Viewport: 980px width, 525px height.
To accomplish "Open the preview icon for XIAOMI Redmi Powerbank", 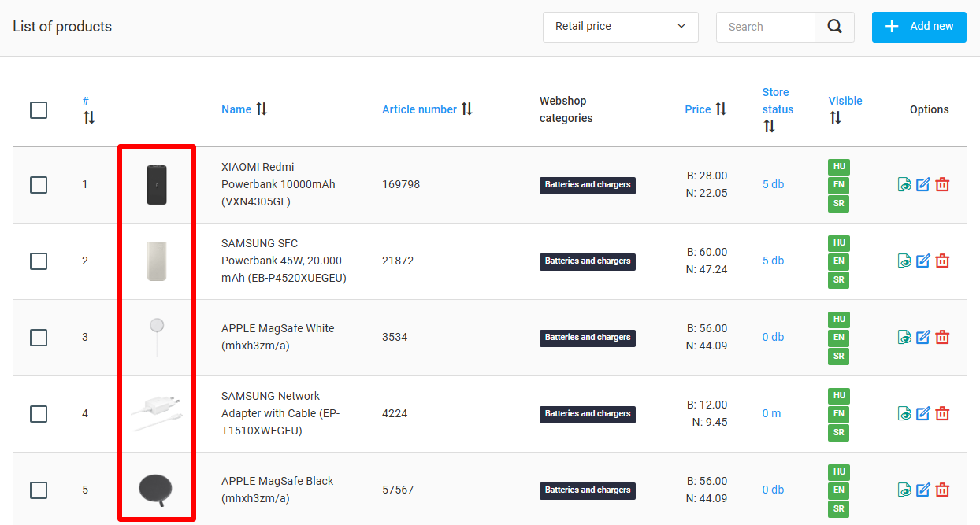I will click(x=904, y=184).
